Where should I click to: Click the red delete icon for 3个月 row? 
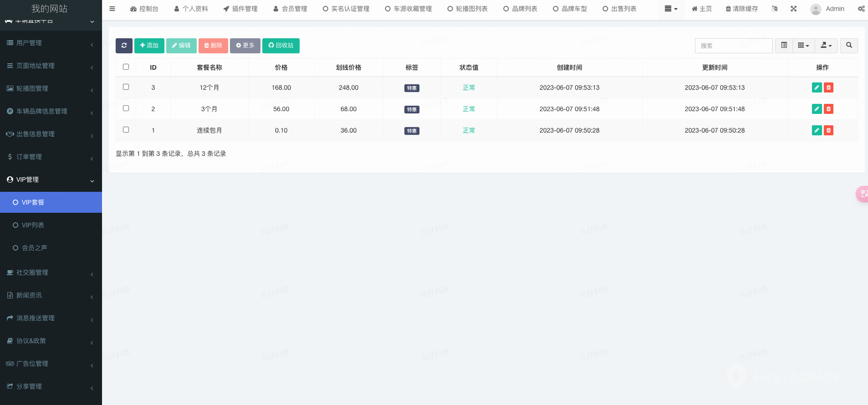click(x=828, y=109)
